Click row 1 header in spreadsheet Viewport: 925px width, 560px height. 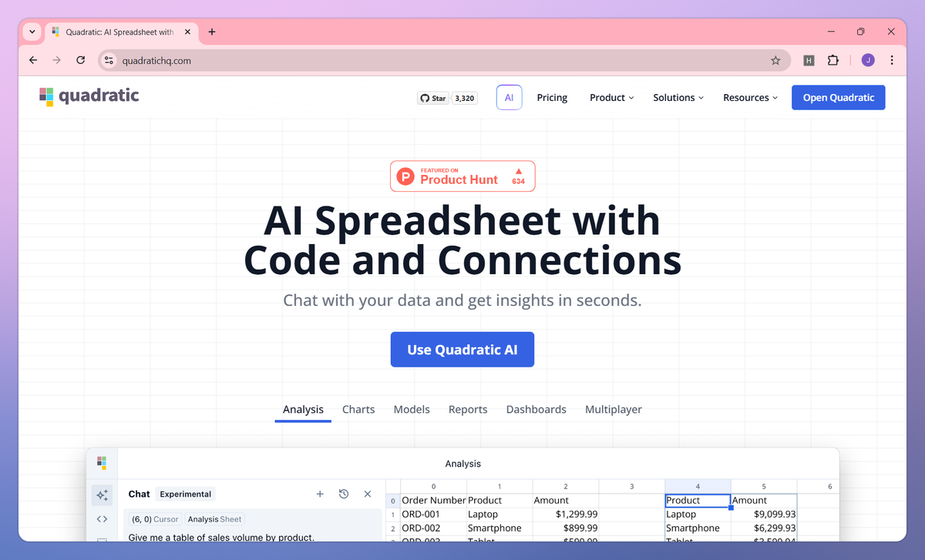point(393,515)
